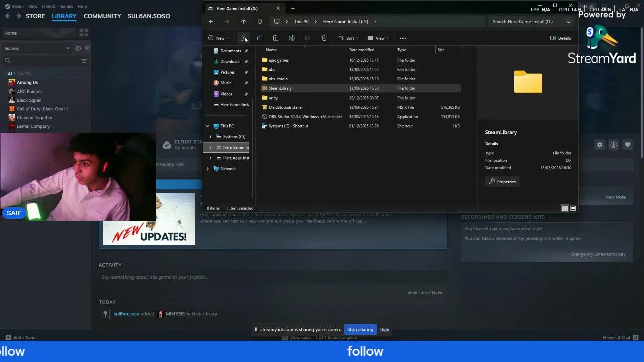Click Hide on the sharing banner
Image resolution: width=644 pixels, height=362 pixels.
(x=384, y=330)
